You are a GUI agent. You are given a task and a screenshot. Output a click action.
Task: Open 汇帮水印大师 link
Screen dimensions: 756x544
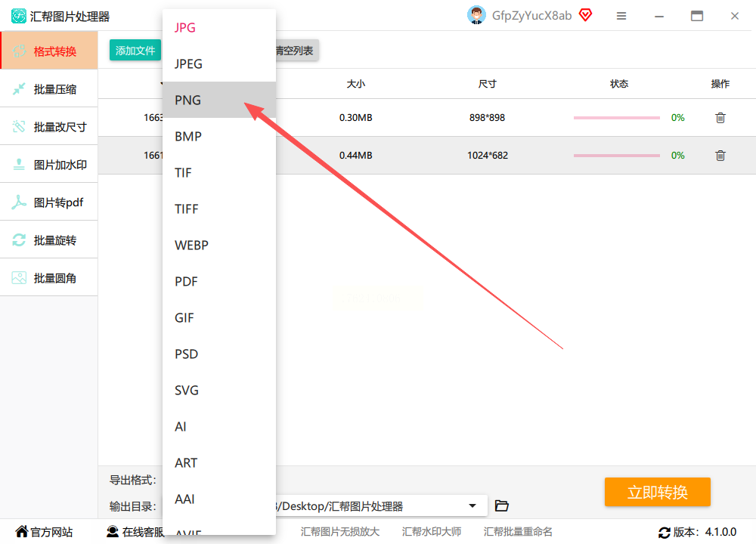point(432,531)
